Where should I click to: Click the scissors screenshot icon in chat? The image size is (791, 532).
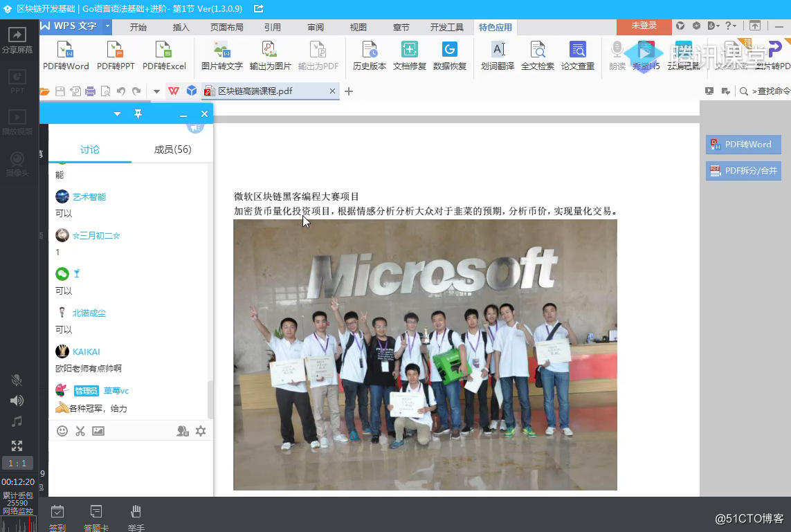(x=80, y=431)
